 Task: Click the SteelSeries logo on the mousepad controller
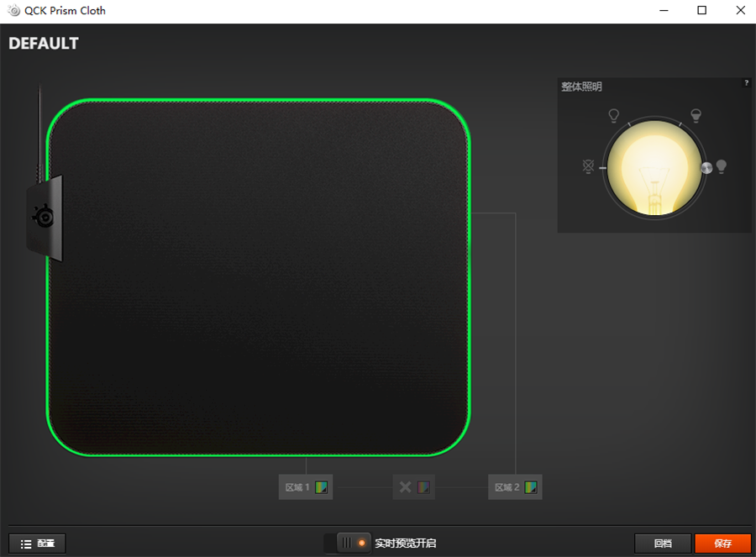pos(44,217)
